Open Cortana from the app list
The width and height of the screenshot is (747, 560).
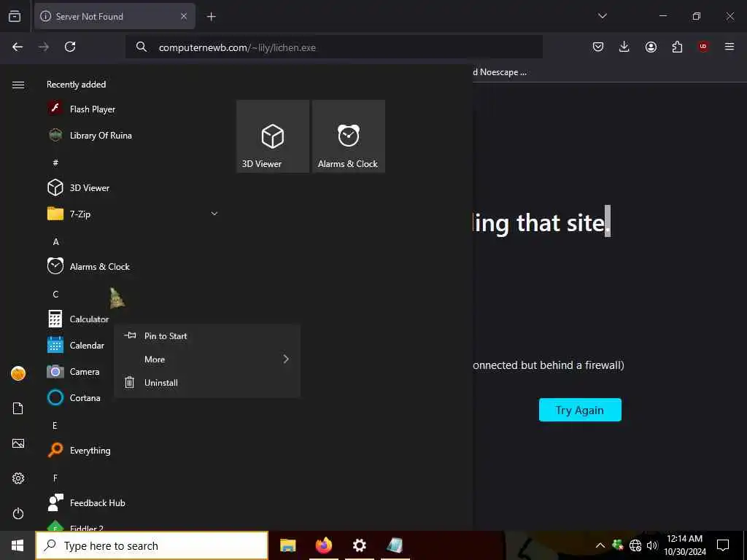click(x=74, y=397)
